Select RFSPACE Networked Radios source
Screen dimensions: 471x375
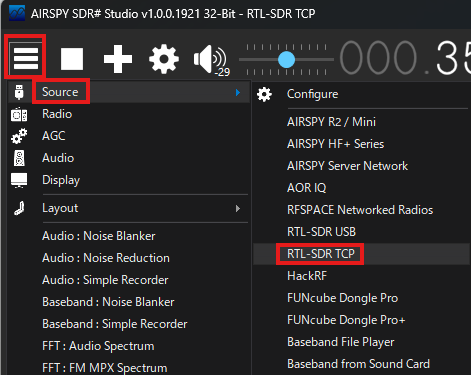pyautogui.click(x=360, y=210)
